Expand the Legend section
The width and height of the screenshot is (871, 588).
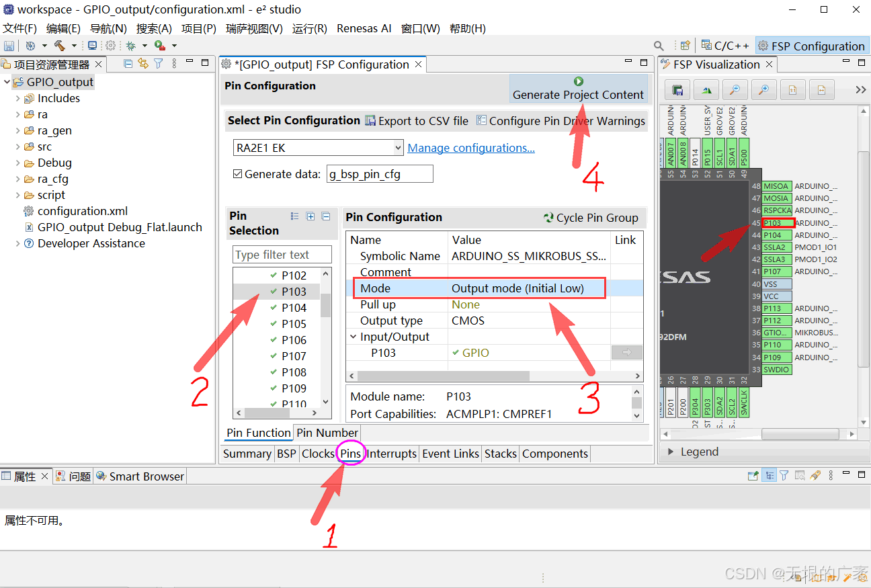tap(671, 452)
